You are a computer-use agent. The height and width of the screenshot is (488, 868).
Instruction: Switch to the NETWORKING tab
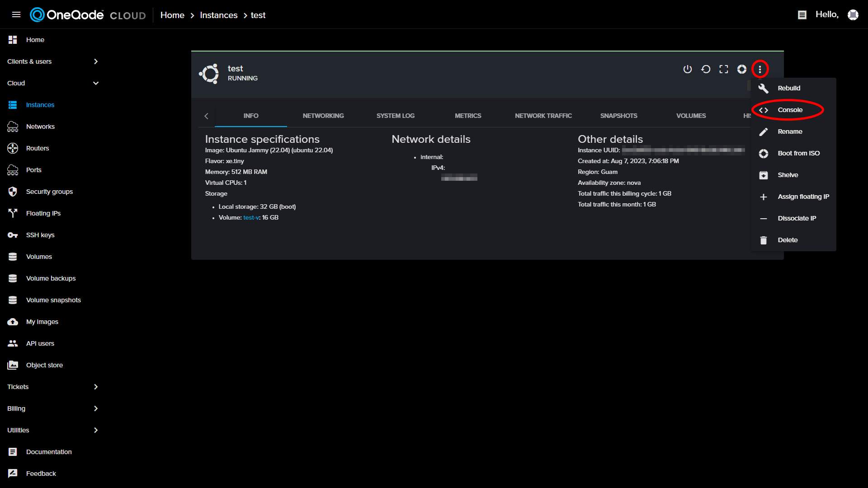pos(323,116)
